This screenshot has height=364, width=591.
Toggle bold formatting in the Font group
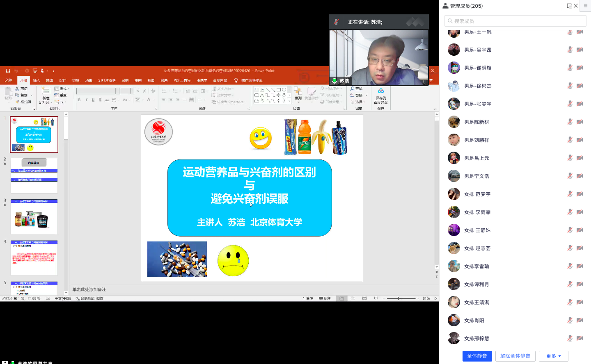coord(80,100)
